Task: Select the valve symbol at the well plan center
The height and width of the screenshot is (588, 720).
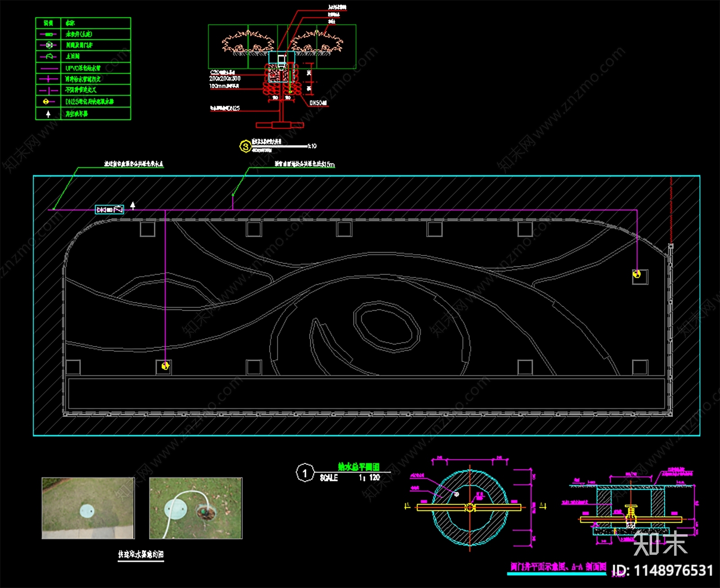Action: point(470,507)
